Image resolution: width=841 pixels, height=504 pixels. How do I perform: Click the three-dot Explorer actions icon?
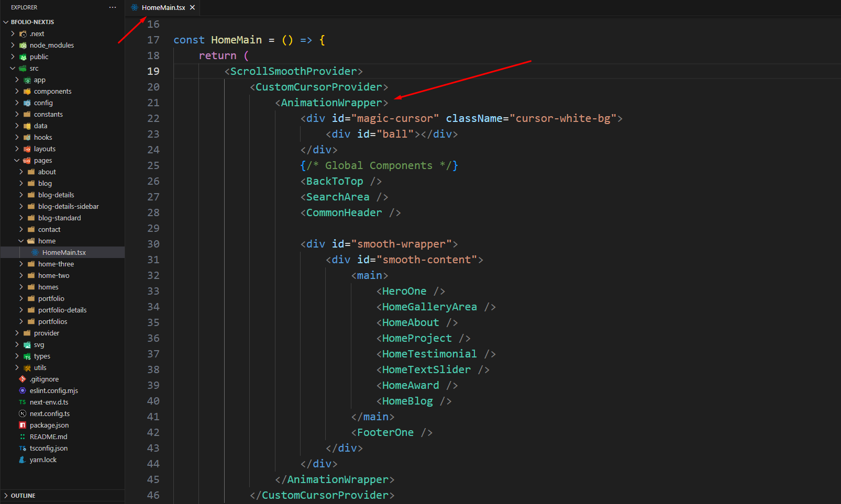tap(112, 7)
